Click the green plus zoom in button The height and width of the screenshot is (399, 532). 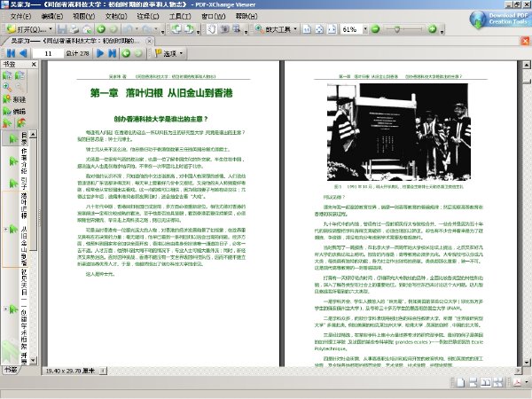[432, 29]
